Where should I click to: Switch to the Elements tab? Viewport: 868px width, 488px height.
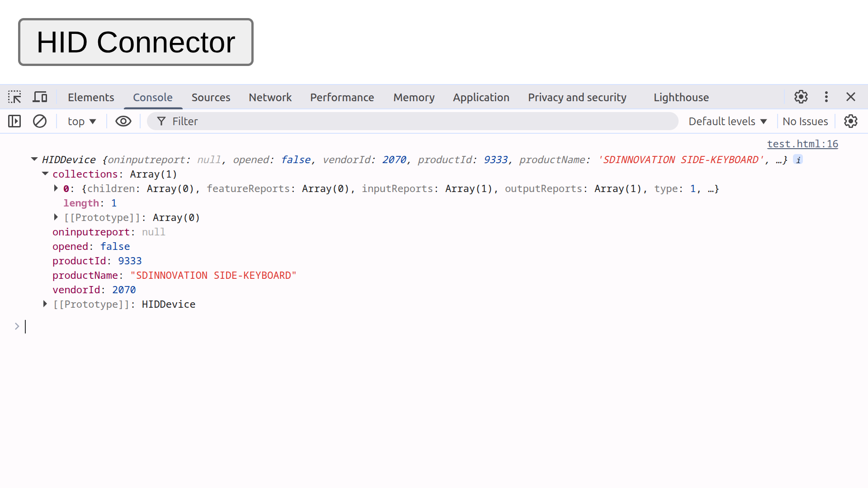click(x=91, y=97)
